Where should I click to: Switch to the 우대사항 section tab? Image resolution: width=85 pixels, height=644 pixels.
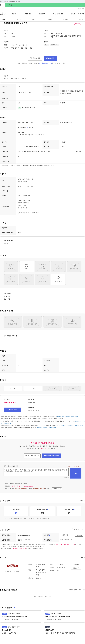coord(34,19)
